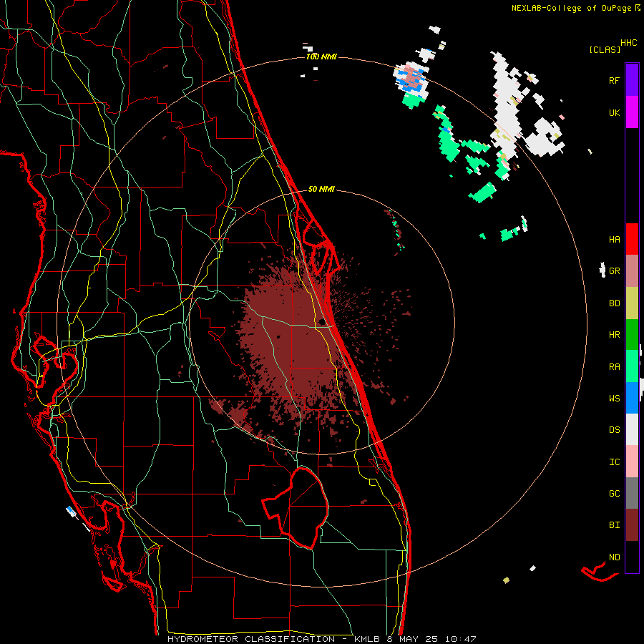Image resolution: width=644 pixels, height=644 pixels.
Task: Click the 'BD' legend label
Action: pyautogui.click(x=614, y=303)
